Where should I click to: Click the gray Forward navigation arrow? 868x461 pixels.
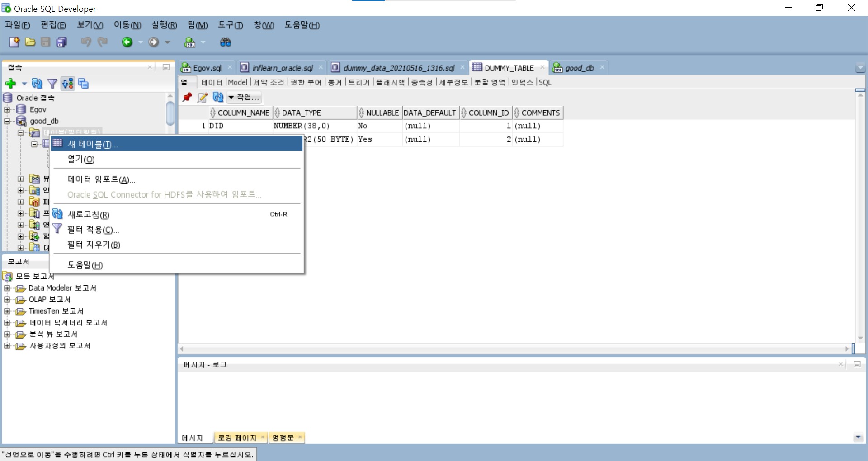[x=154, y=42]
